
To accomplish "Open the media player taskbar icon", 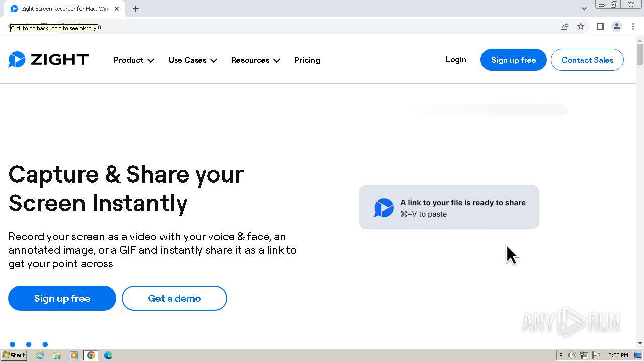I will (x=74, y=355).
